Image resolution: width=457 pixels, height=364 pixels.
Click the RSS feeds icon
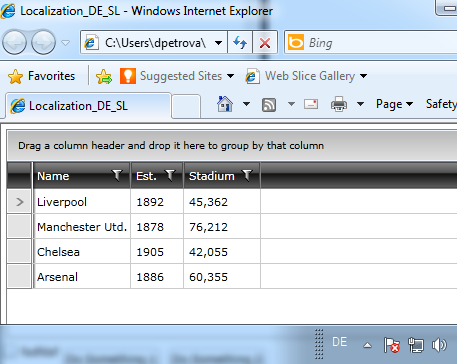269,104
